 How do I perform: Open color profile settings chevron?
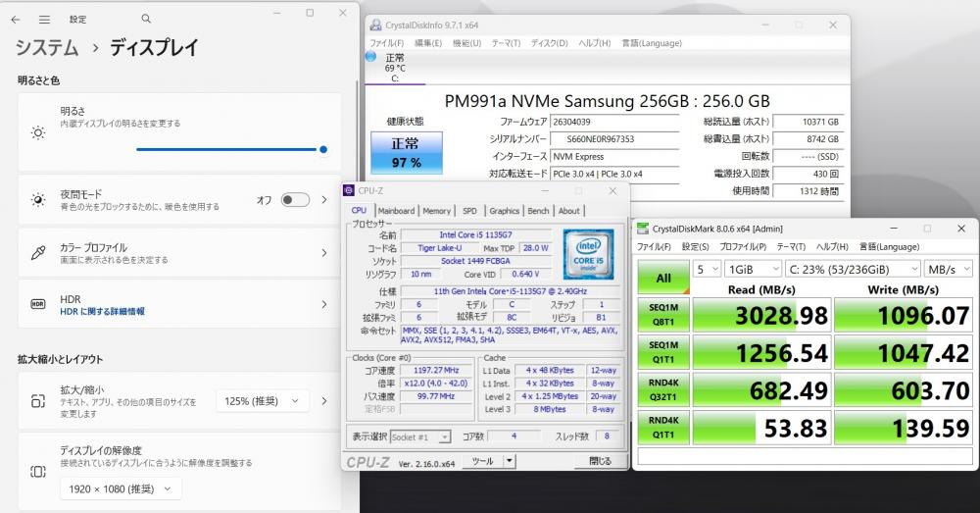[323, 253]
